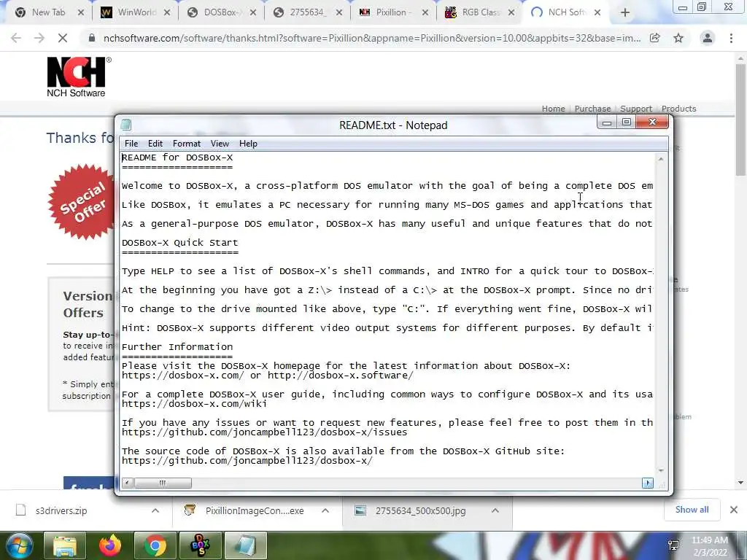The image size is (747, 560).
Task: Close the DOSBox tab
Action: tap(253, 12)
